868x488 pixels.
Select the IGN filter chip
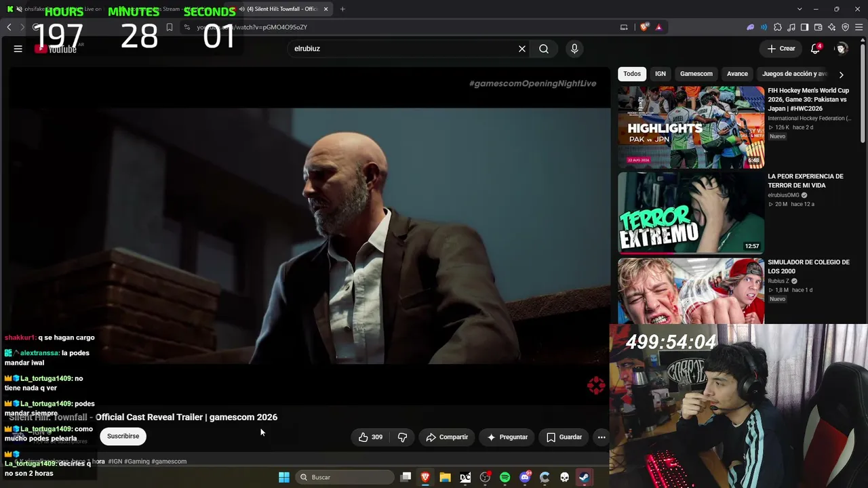click(x=660, y=74)
